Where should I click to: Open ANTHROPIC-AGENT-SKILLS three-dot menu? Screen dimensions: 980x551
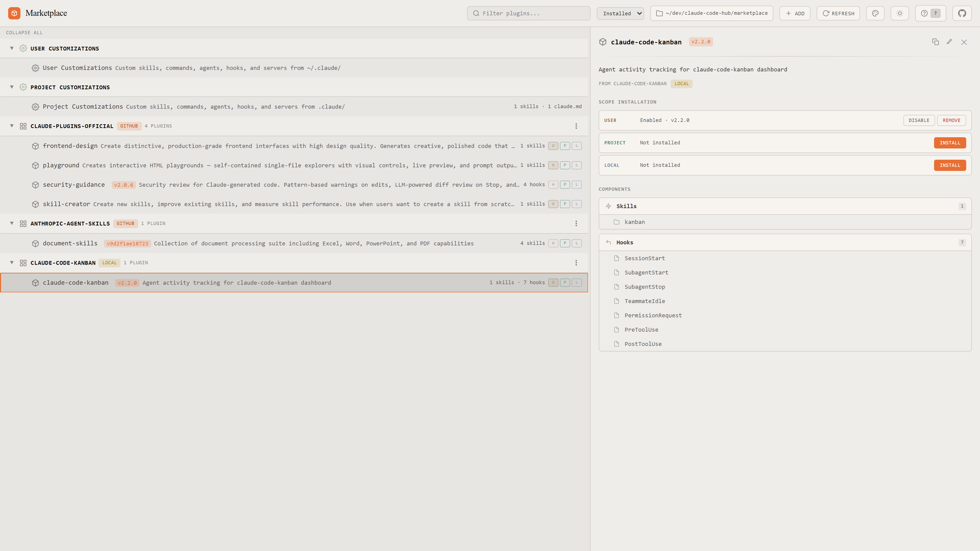[576, 224]
